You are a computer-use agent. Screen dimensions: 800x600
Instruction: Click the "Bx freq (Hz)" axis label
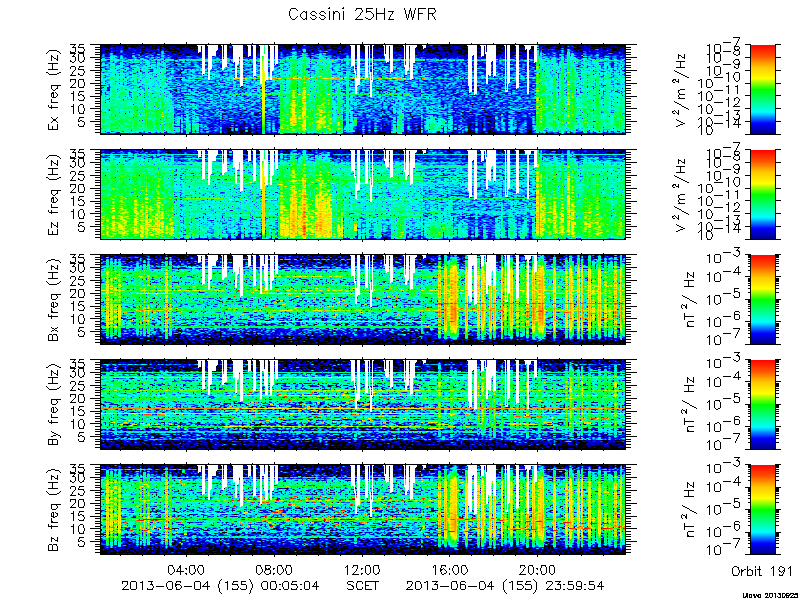pos(54,300)
